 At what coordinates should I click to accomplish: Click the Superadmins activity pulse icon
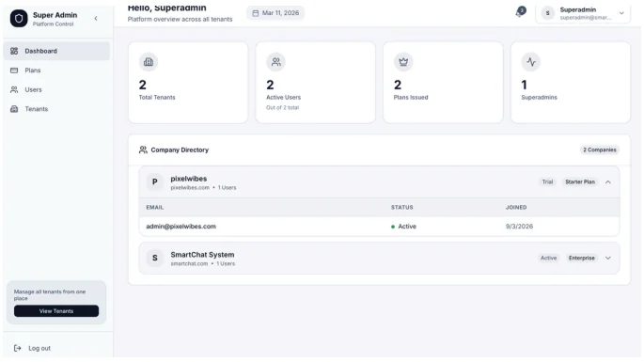pyautogui.click(x=531, y=62)
